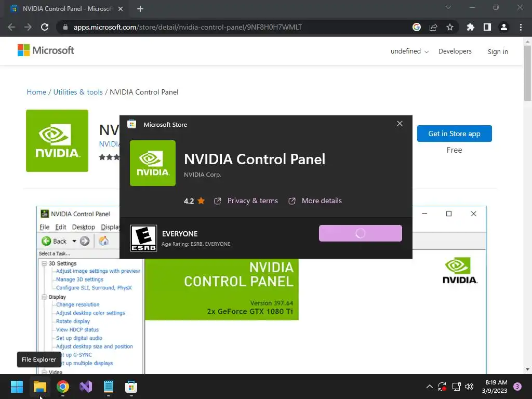Click the grey forward arrow icon

click(85, 241)
